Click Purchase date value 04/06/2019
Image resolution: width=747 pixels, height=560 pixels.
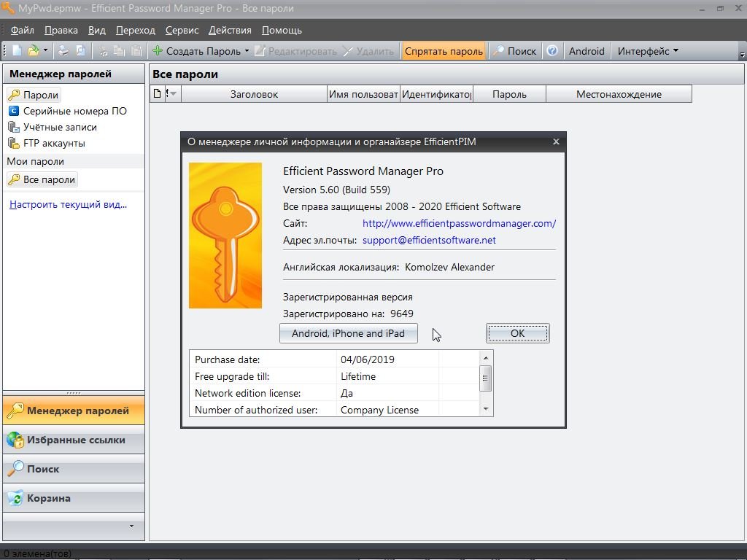tap(368, 359)
